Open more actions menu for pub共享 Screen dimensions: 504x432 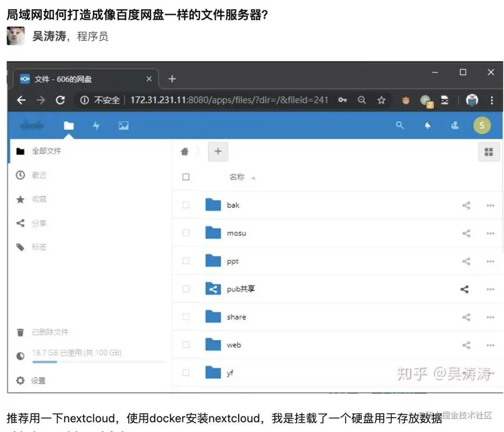(490, 289)
